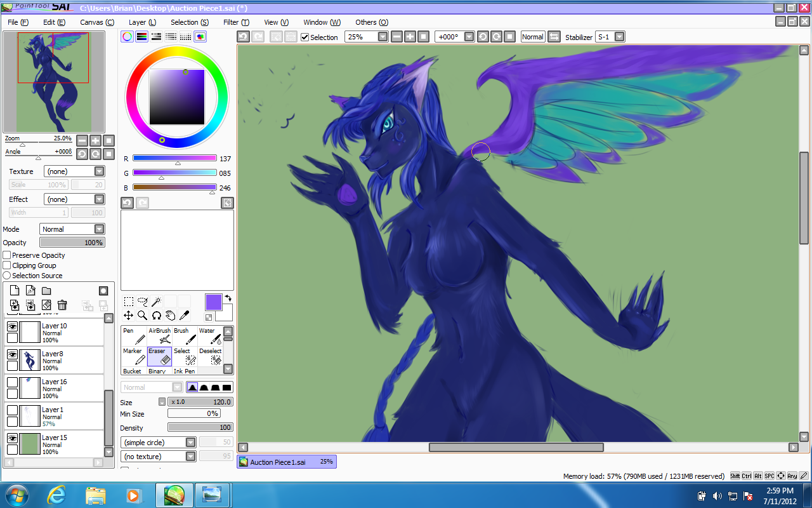Open the Layer menu

pos(142,22)
